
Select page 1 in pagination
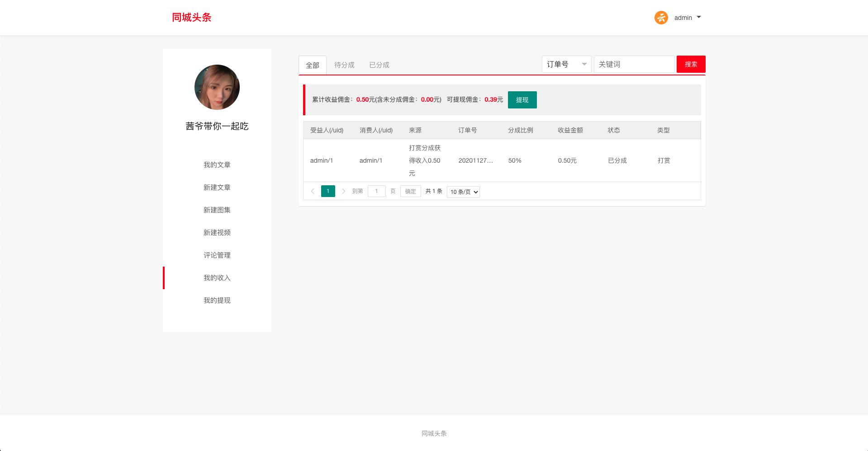(328, 191)
